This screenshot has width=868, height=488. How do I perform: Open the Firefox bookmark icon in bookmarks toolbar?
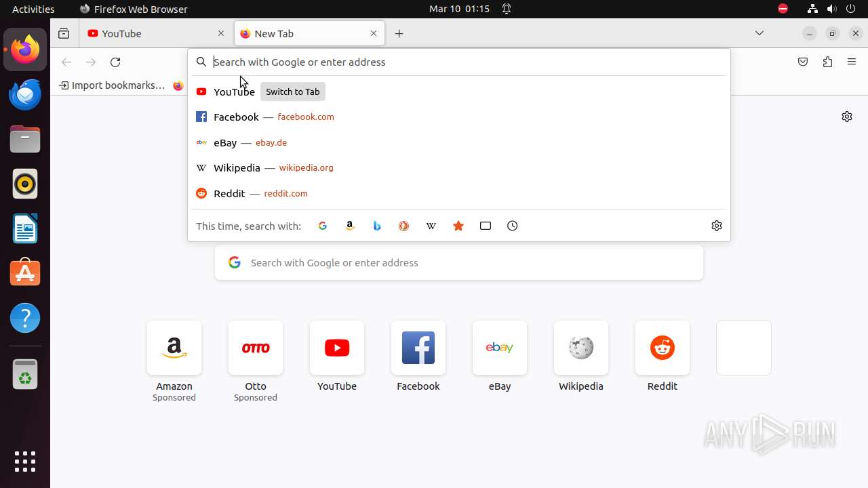pyautogui.click(x=178, y=85)
